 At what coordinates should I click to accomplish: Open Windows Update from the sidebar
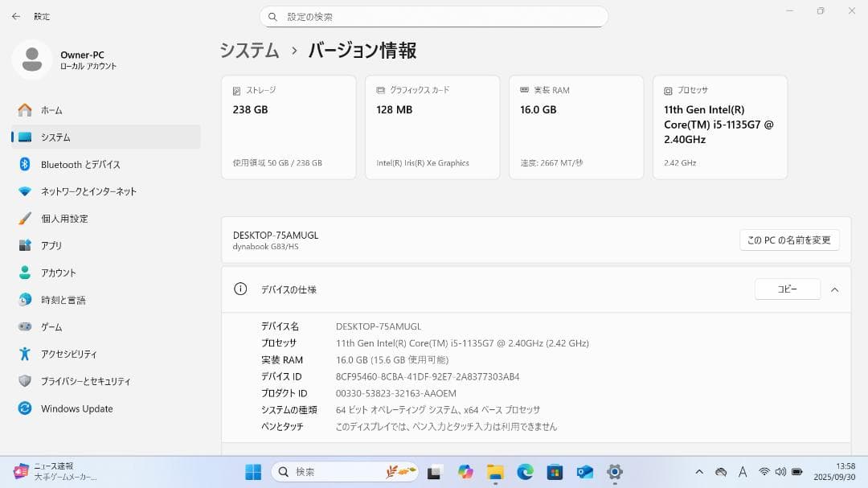point(76,408)
